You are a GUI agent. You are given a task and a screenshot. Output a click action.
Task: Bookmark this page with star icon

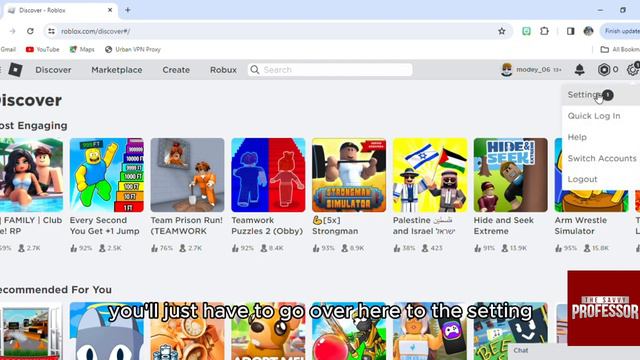(x=502, y=31)
